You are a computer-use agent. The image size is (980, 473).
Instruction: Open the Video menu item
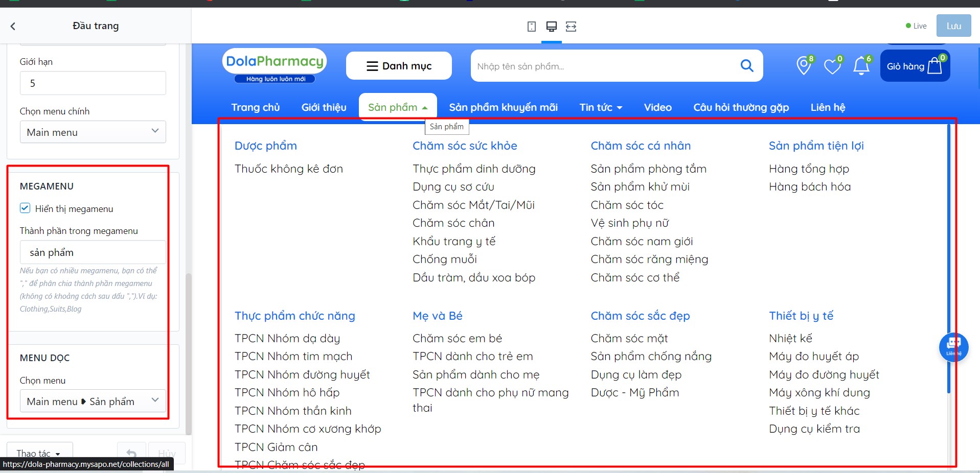point(657,107)
